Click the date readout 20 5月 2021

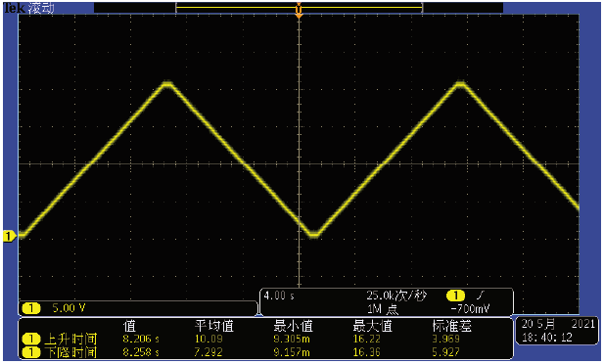(558, 324)
